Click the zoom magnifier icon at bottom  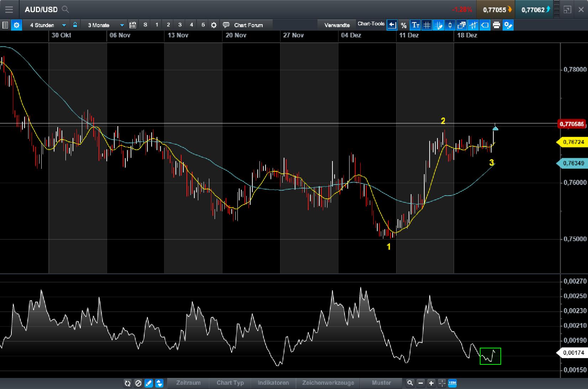tap(410, 384)
